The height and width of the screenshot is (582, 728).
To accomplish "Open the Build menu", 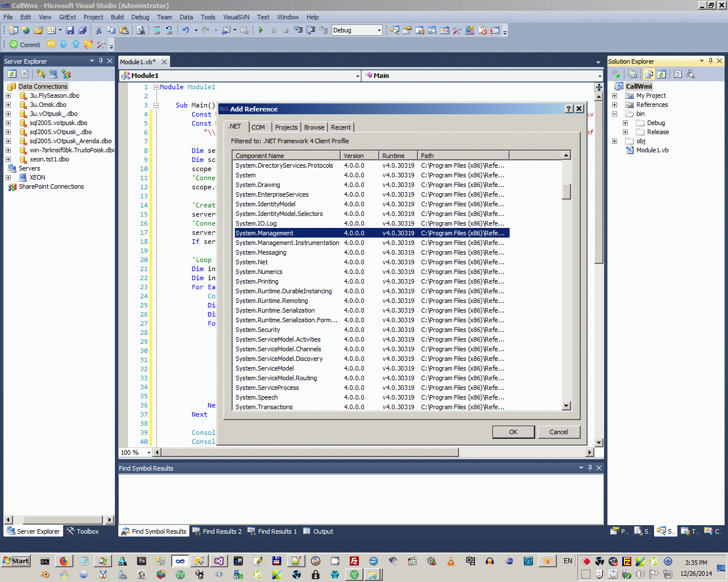I will [117, 17].
